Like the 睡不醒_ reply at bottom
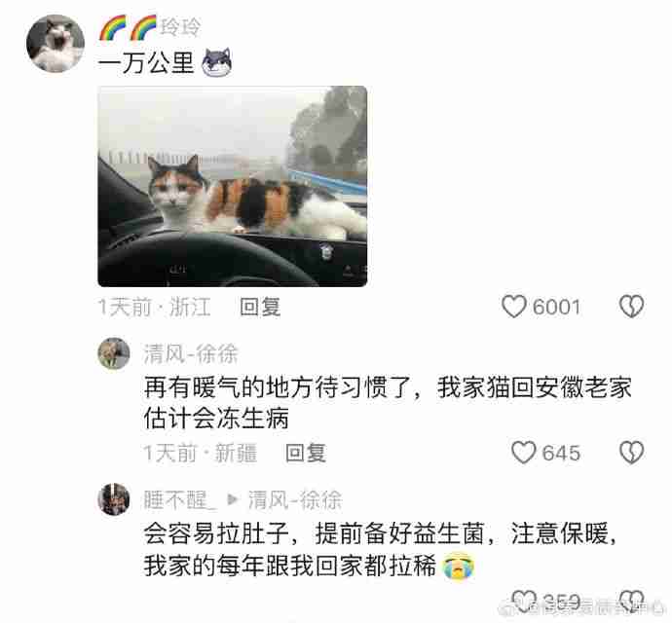Screen dimensions: 672x623 click(524, 602)
